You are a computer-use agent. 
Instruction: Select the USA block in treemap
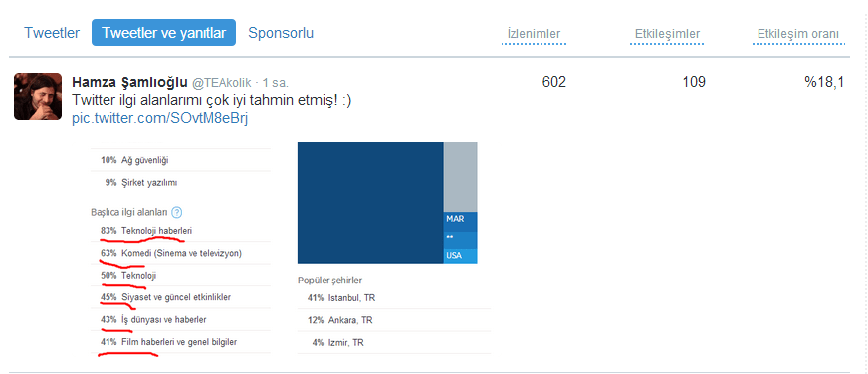[x=461, y=256]
